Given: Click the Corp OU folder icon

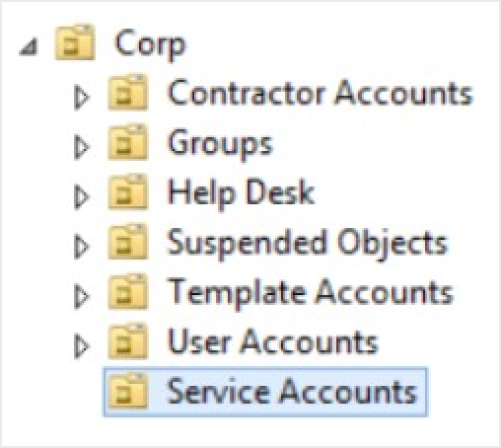Looking at the screenshot, I should [75, 42].
